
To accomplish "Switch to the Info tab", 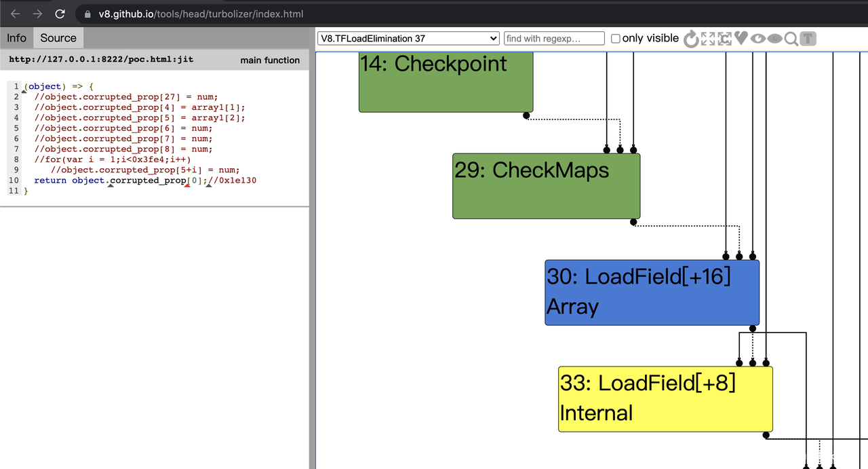I will 16,38.
